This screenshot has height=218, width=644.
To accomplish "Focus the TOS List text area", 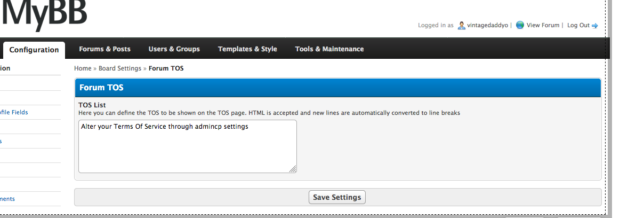I will click(x=187, y=146).
